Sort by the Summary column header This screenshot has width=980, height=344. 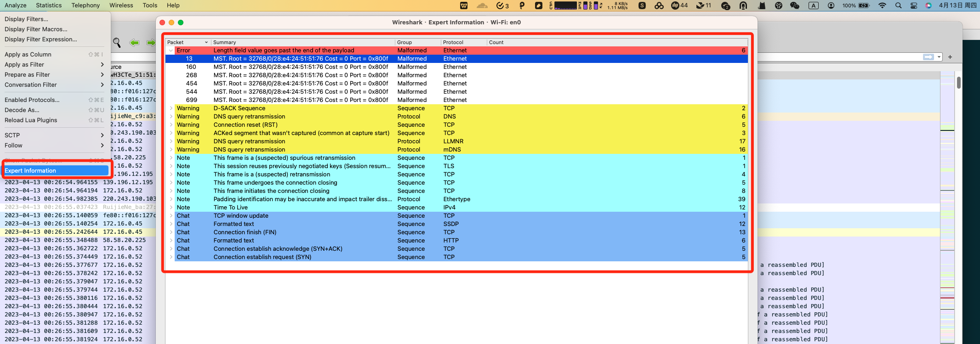pos(303,42)
